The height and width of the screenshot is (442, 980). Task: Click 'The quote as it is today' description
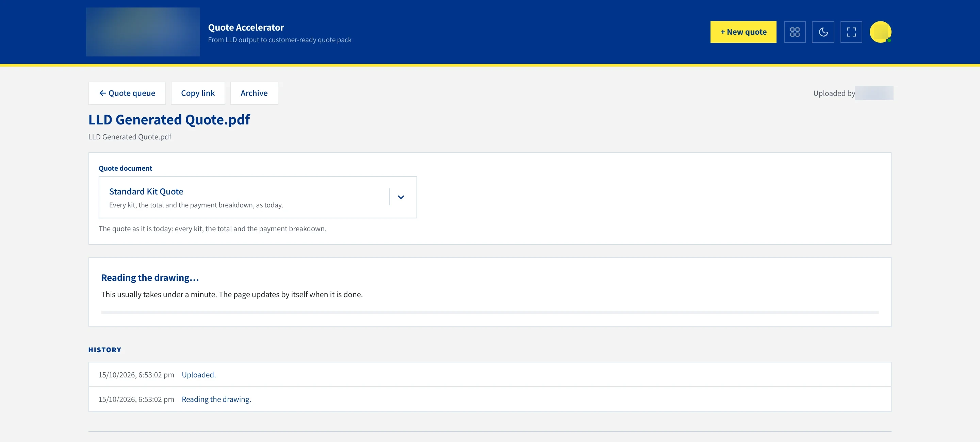click(212, 229)
